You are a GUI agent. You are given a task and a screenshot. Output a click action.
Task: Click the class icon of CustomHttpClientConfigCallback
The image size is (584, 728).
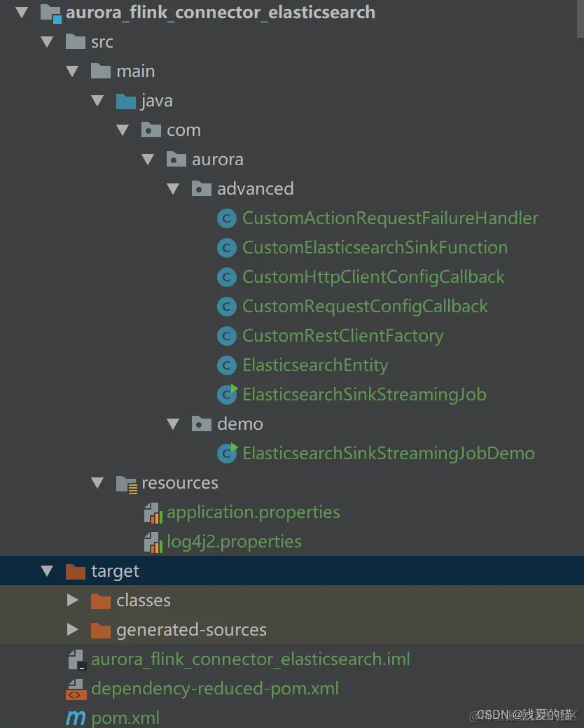click(x=227, y=277)
